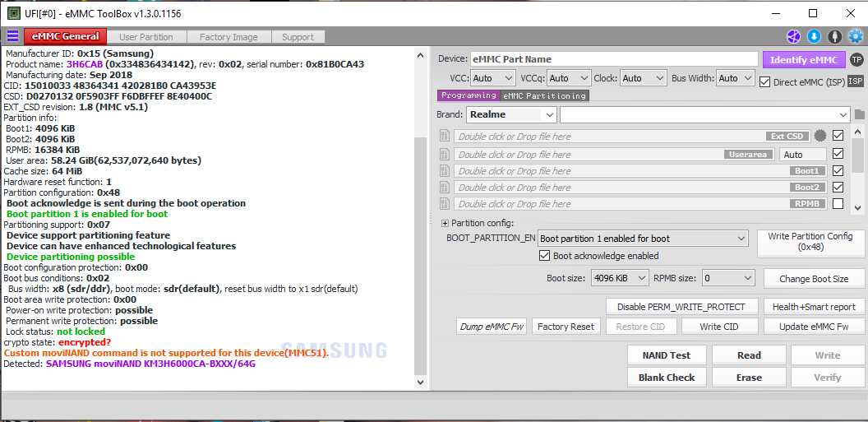Click the log panel vertical scrollbar thumb
The height and width of the screenshot is (422, 868).
tap(420, 255)
